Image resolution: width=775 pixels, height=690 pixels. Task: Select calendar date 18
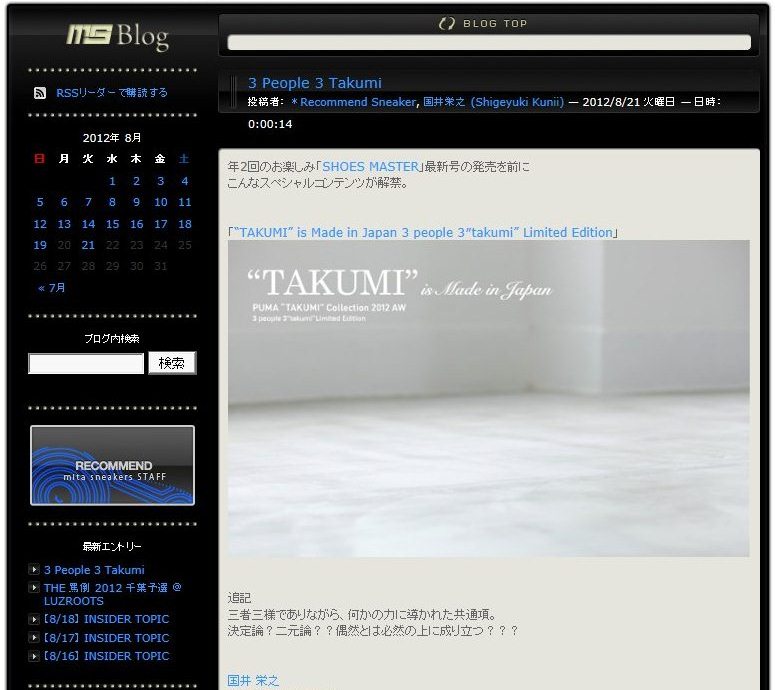tap(185, 224)
